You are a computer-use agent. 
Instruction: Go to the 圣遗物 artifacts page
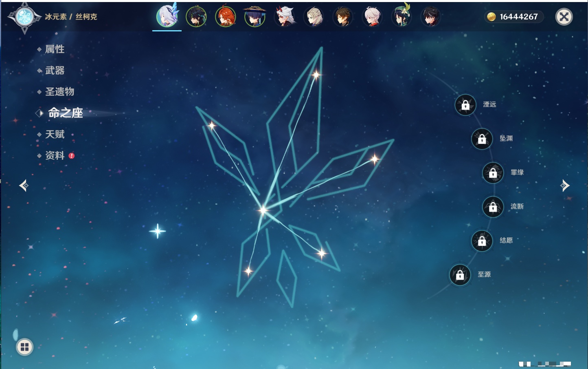59,92
